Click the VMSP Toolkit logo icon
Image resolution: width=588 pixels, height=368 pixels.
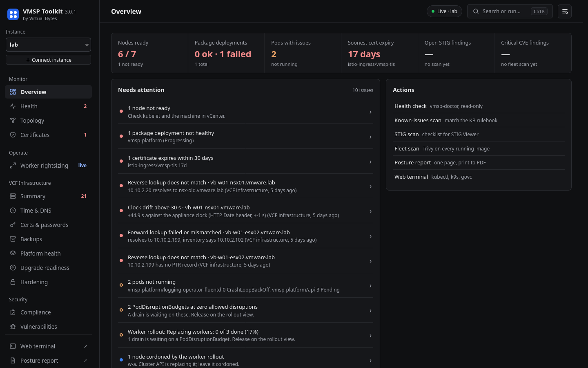[x=13, y=14]
